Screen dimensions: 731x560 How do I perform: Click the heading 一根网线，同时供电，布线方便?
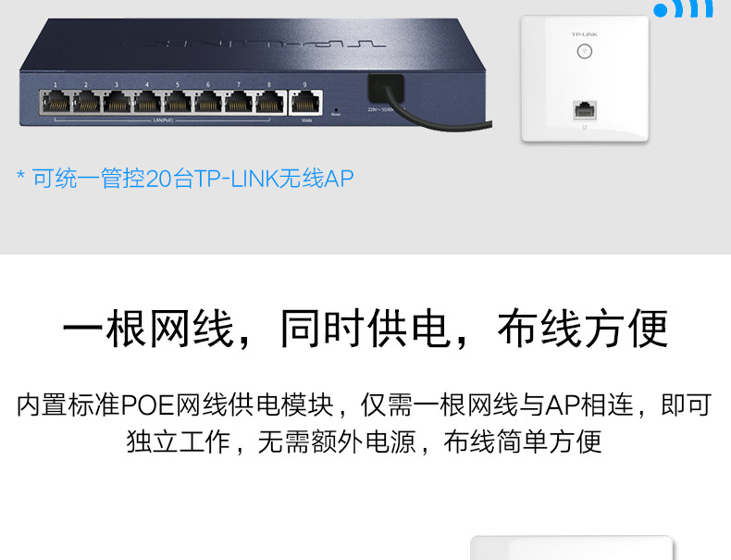click(365, 329)
